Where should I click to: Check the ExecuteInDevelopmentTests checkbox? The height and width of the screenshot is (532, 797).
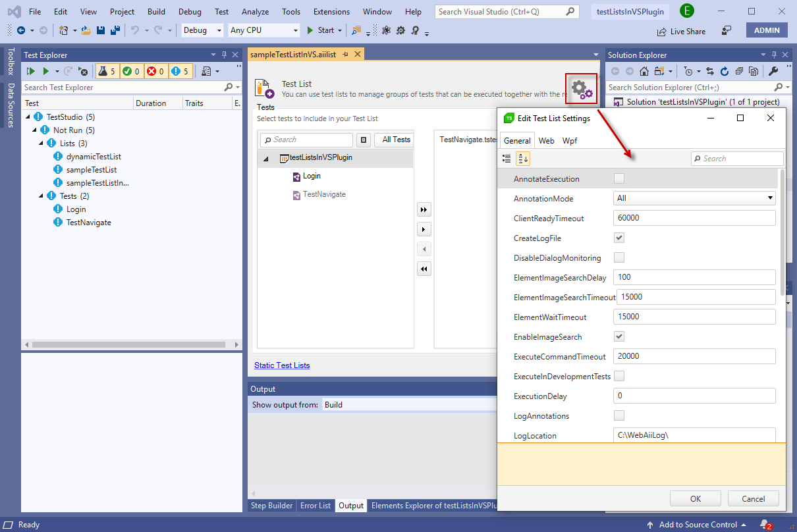(618, 376)
